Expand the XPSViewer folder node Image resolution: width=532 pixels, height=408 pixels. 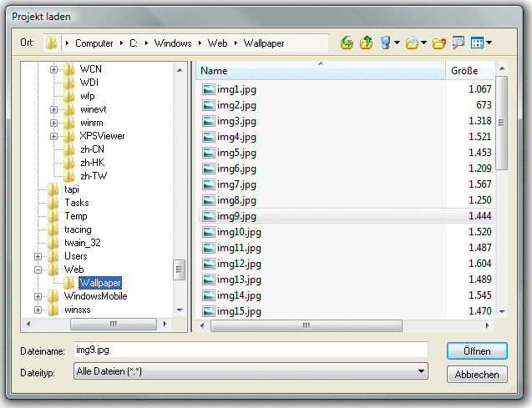[x=54, y=136]
